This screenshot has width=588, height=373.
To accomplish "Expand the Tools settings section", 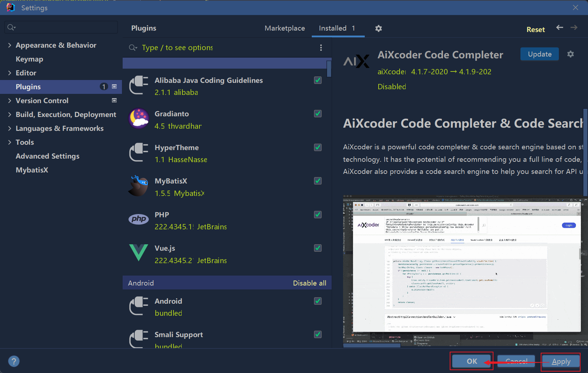I will 10,142.
